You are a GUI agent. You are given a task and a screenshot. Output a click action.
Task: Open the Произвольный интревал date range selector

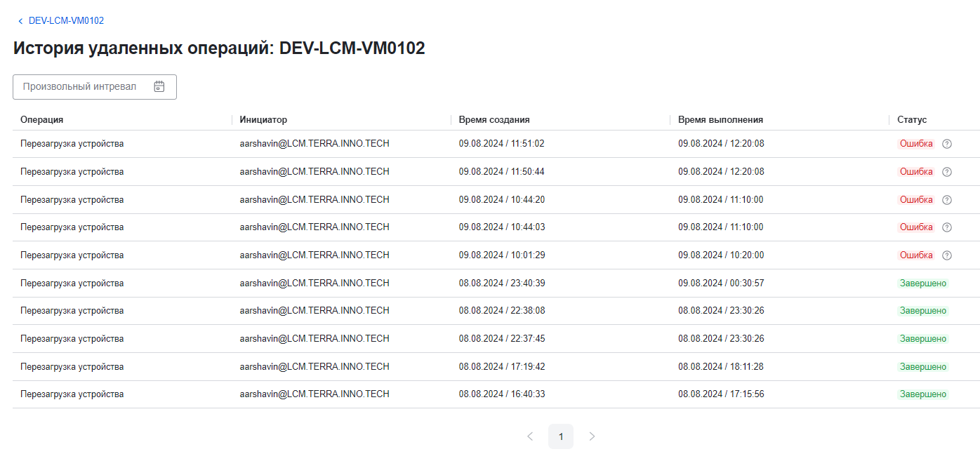(84, 86)
